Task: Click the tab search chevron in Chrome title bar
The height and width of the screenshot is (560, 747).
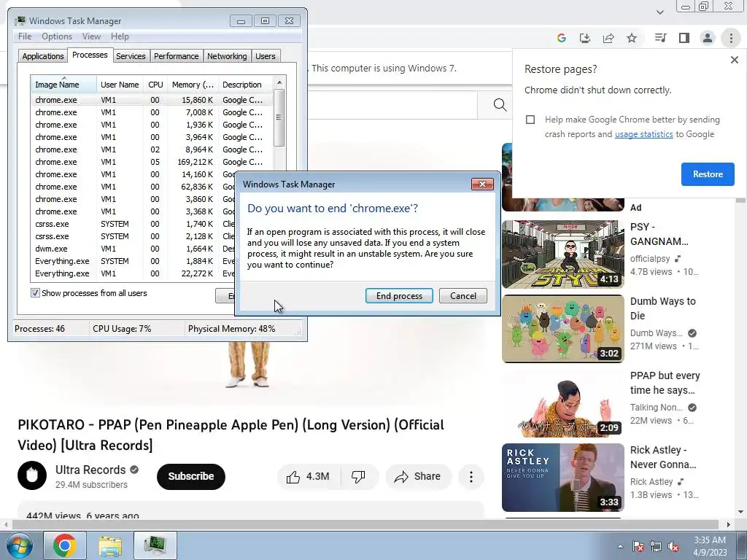Action: pos(659,12)
